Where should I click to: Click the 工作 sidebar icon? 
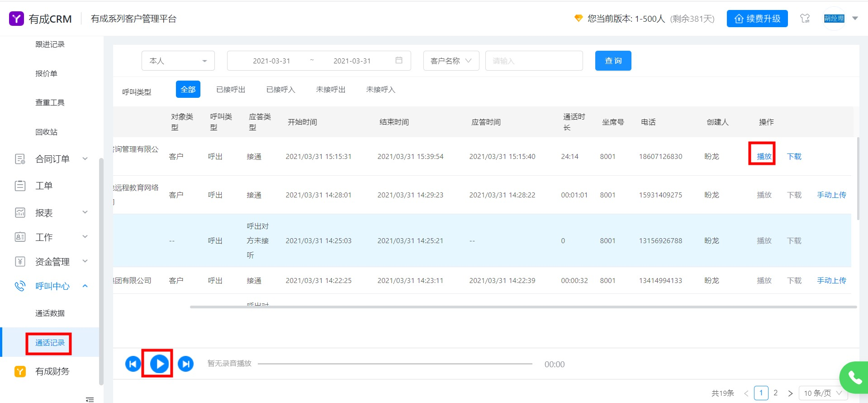20,237
